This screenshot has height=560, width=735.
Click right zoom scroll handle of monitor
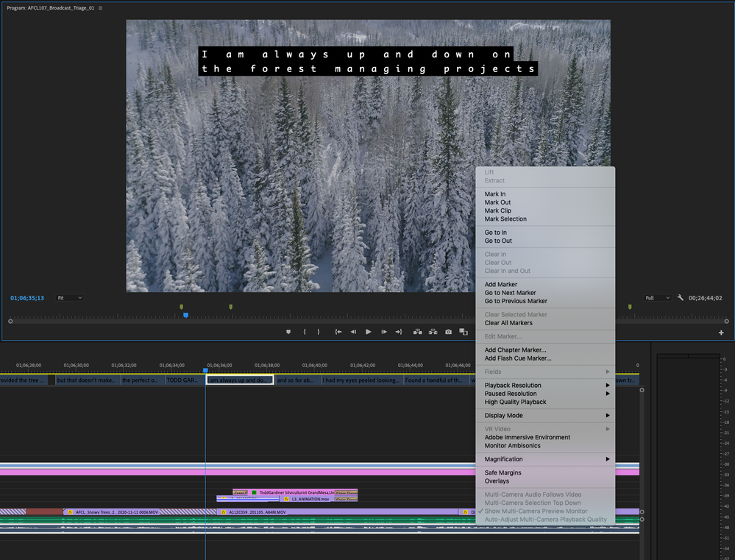(727, 322)
